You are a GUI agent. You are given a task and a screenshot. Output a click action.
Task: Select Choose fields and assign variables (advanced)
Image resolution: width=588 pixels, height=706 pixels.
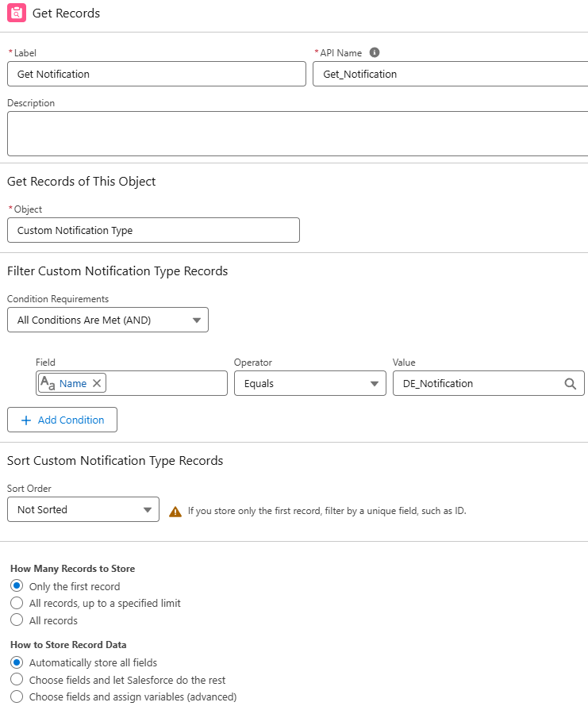[x=17, y=696]
